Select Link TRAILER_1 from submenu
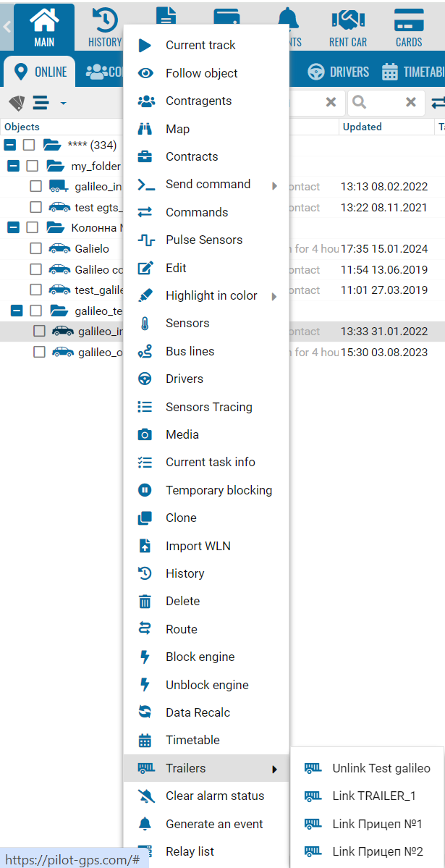Screen dimensions: 445x868 tap(373, 796)
